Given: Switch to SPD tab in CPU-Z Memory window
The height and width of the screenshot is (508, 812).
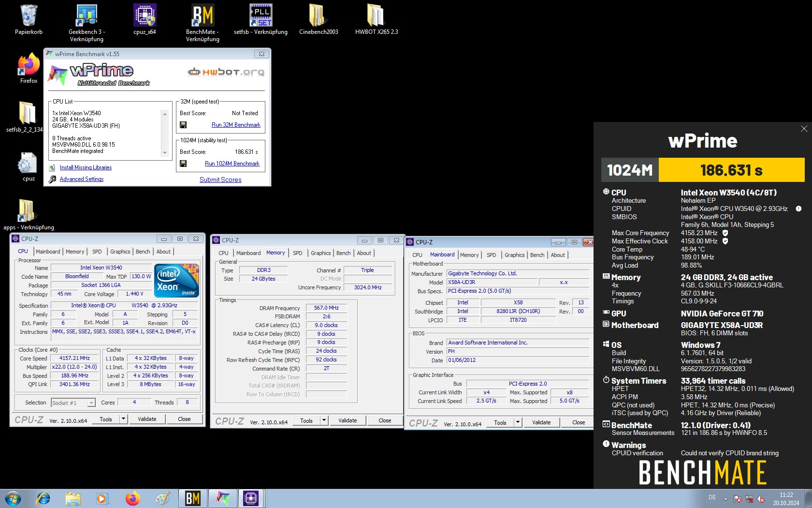Looking at the screenshot, I should click(x=298, y=253).
